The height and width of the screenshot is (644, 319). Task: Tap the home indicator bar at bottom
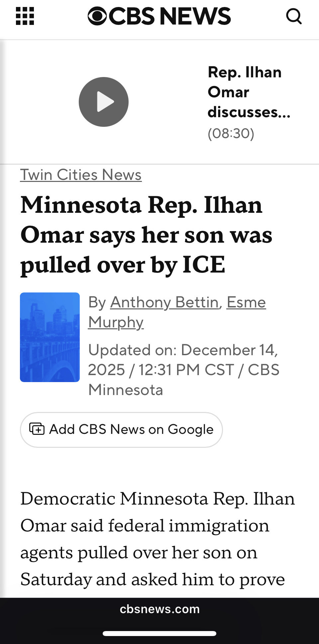click(159, 633)
